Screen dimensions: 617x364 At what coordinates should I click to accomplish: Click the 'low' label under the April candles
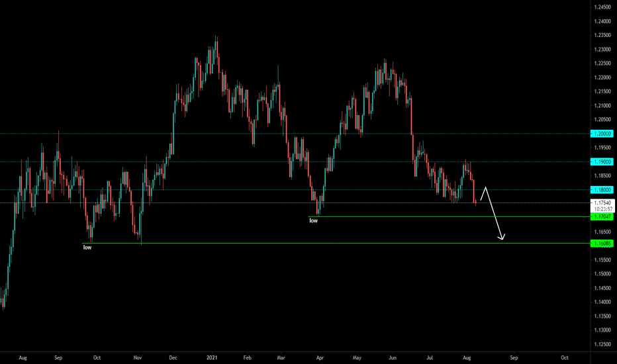pyautogui.click(x=313, y=221)
